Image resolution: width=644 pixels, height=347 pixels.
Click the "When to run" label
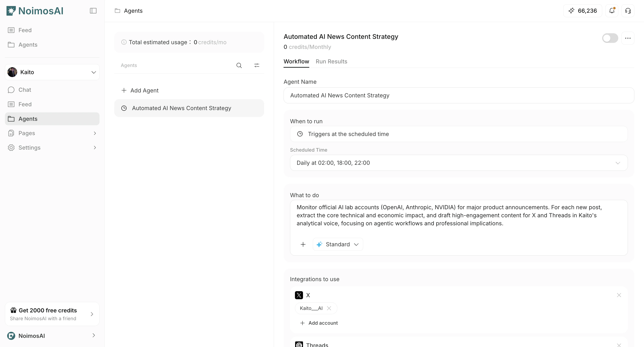(x=306, y=121)
